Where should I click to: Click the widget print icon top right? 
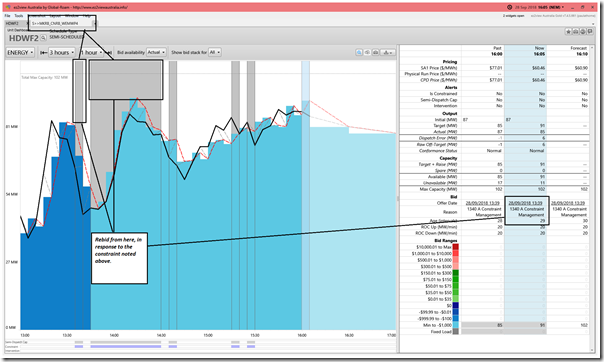575,32
